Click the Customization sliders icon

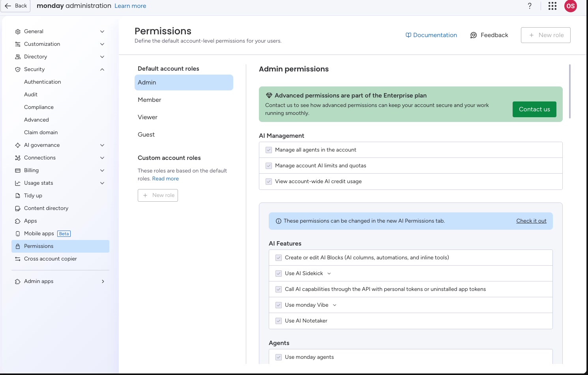coord(18,44)
